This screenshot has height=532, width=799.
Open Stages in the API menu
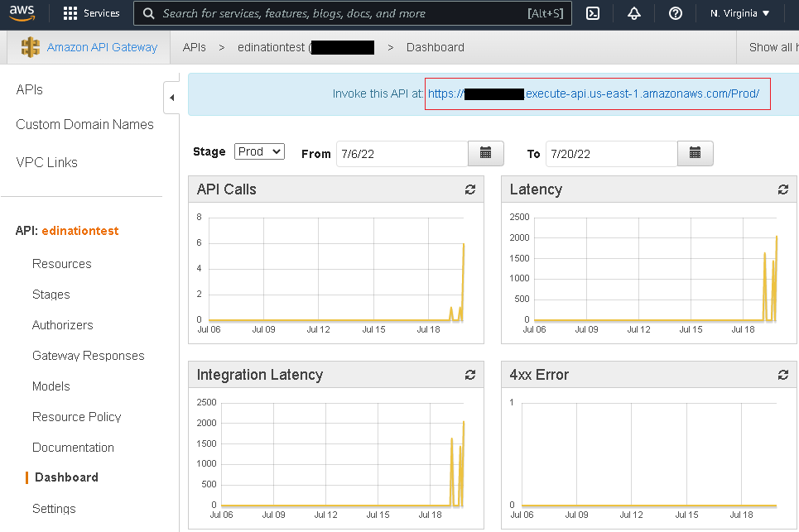coord(51,295)
